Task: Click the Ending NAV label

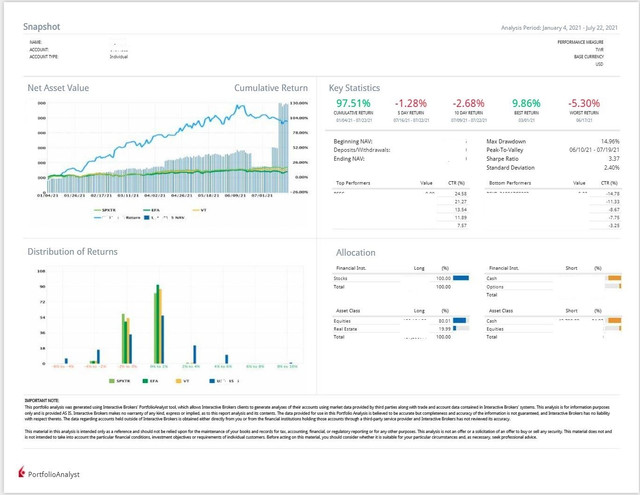Action: [349, 159]
